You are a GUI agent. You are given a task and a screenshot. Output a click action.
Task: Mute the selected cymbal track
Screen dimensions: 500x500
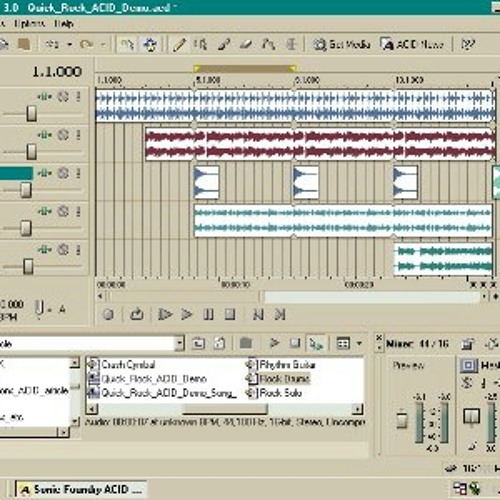pyautogui.click(x=63, y=173)
